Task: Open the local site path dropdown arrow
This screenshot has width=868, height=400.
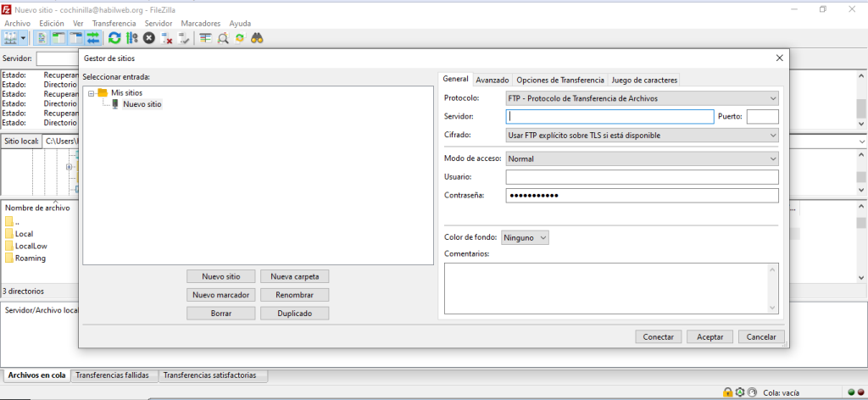Action: 861,142
